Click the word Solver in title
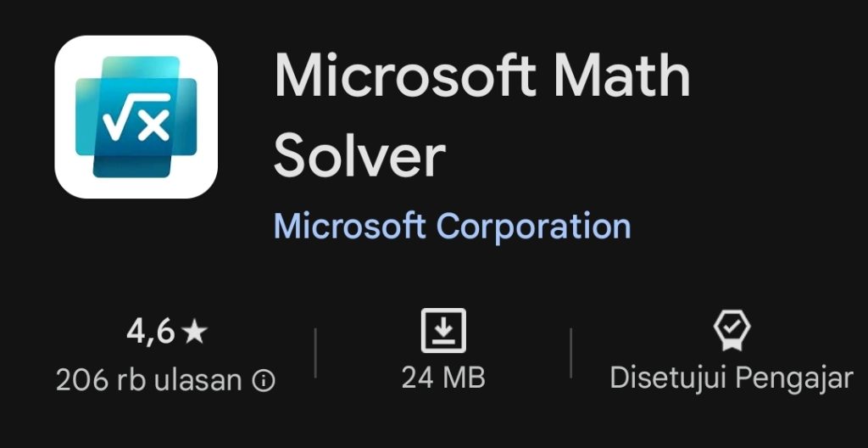The width and height of the screenshot is (868, 448). pyautogui.click(x=359, y=156)
